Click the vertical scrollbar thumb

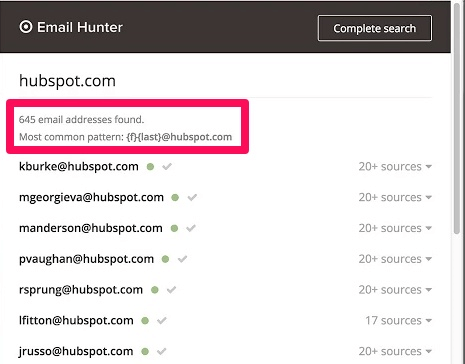pyautogui.click(x=457, y=118)
